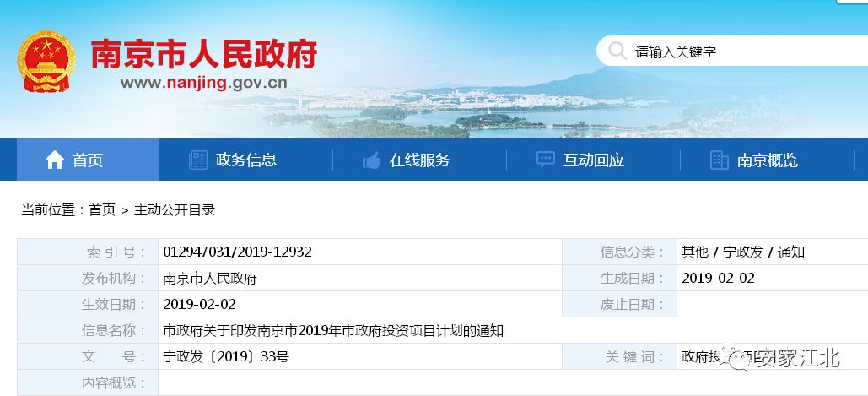Click the chat bubble icon beside 互动回应
This screenshot has width=868, height=396.
point(545,160)
